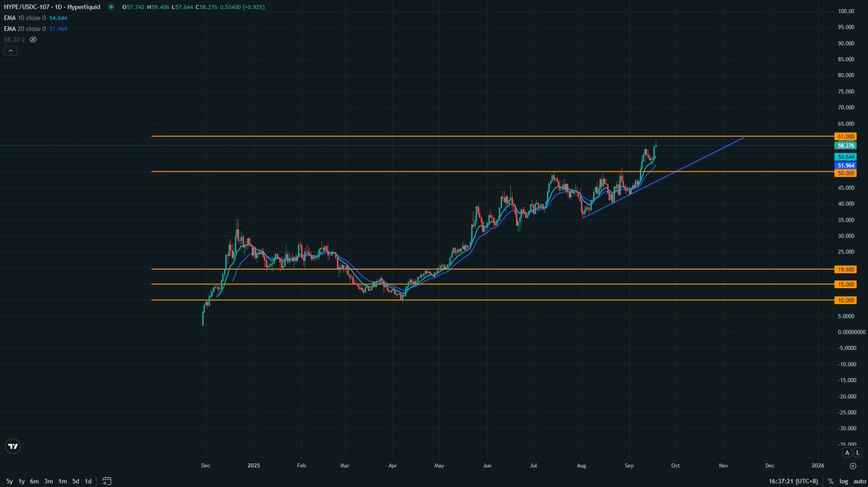
Task: Click the open value O57.742
Action: click(135, 7)
